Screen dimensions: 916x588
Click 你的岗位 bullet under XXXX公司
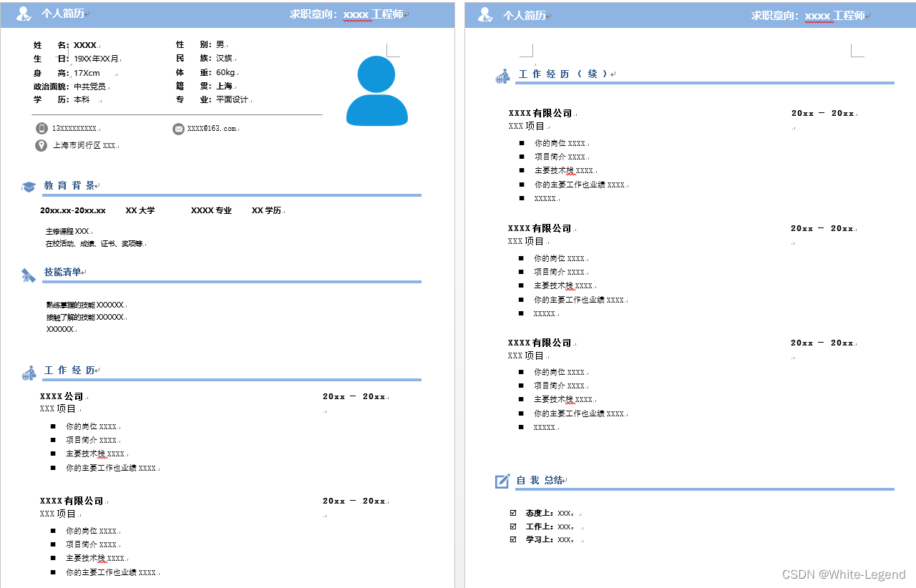pyautogui.click(x=92, y=426)
